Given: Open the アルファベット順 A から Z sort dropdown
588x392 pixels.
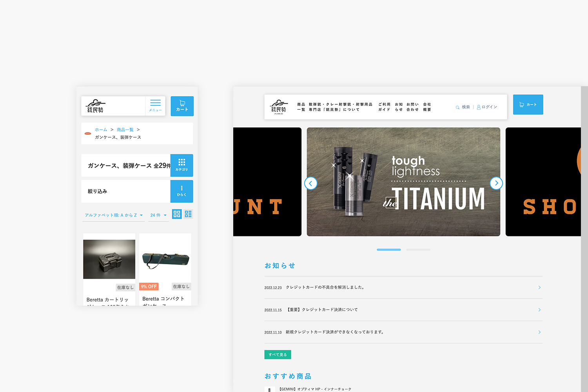Looking at the screenshot, I should pos(113,215).
